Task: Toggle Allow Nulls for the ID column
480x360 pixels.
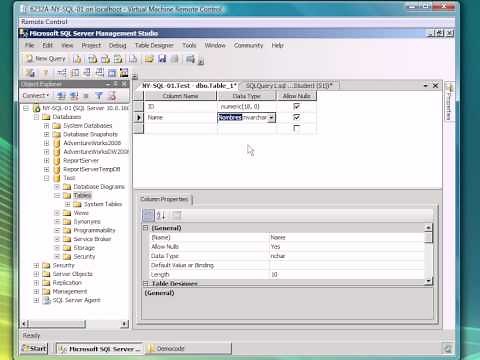Action: (296, 106)
